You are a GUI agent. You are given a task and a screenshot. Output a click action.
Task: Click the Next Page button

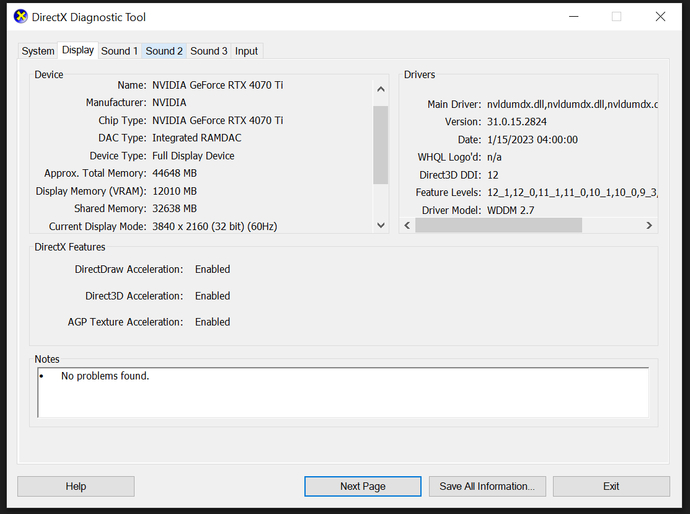(x=363, y=486)
